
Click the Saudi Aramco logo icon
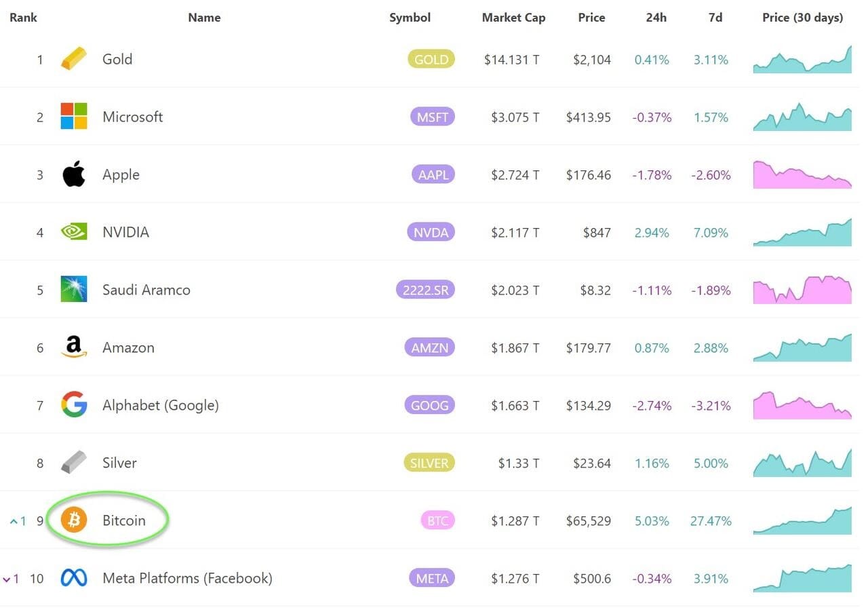pyautogui.click(x=74, y=290)
